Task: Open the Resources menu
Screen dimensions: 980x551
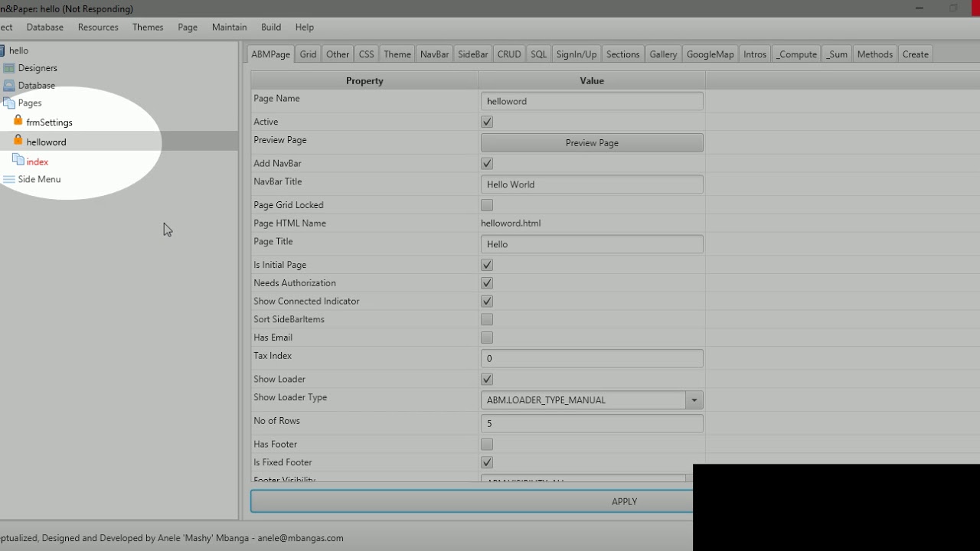Action: [98, 27]
